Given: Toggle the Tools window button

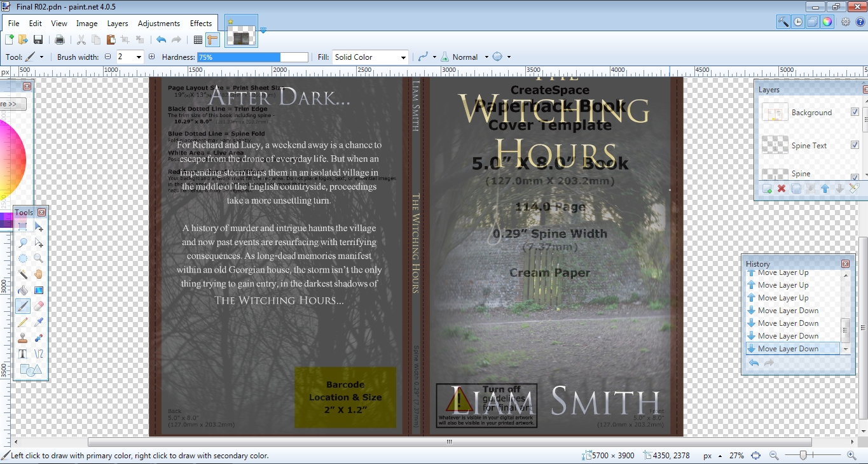Looking at the screenshot, I should (783, 22).
